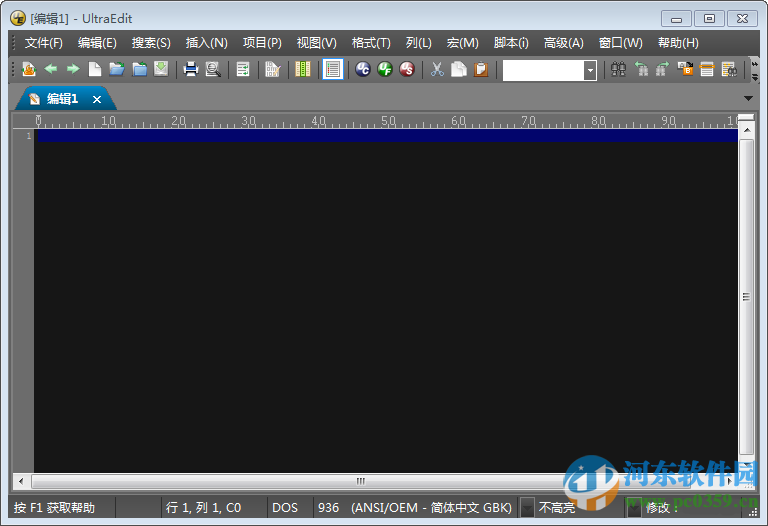Click the folder icon with green arrow
768x526 pixels.
point(140,69)
